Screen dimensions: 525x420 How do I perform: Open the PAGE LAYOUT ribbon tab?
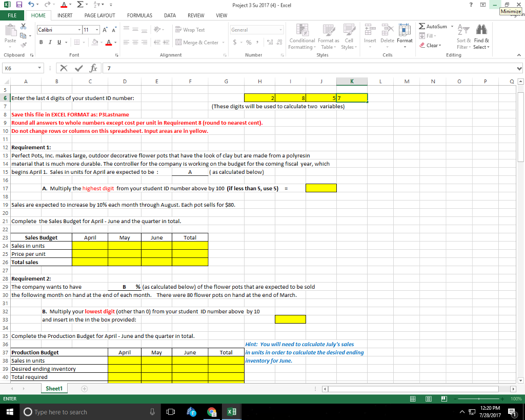[100, 15]
